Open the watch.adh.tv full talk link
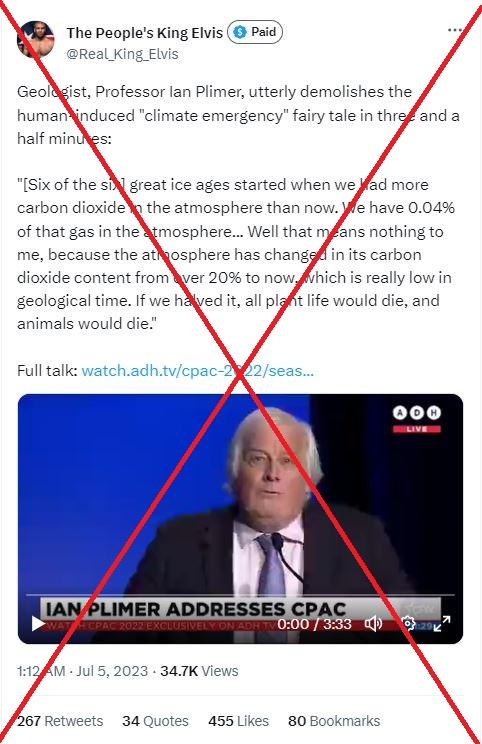 197,371
